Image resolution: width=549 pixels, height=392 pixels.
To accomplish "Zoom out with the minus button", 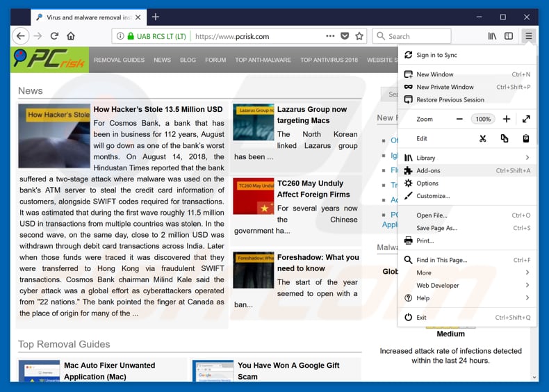I will [459, 119].
